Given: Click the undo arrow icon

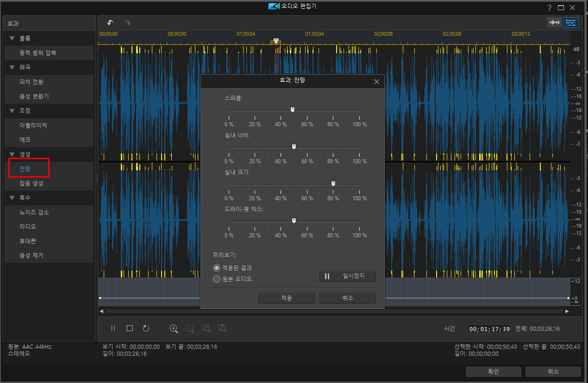Looking at the screenshot, I should [110, 23].
